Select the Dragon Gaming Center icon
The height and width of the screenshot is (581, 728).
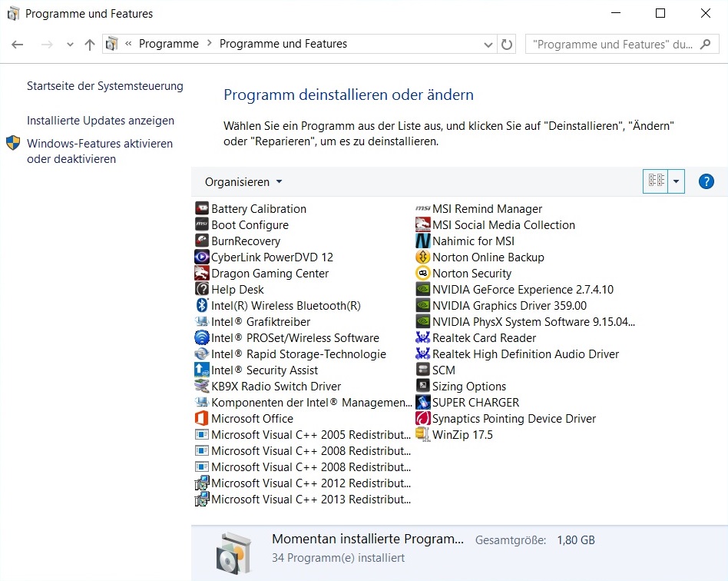pos(201,273)
